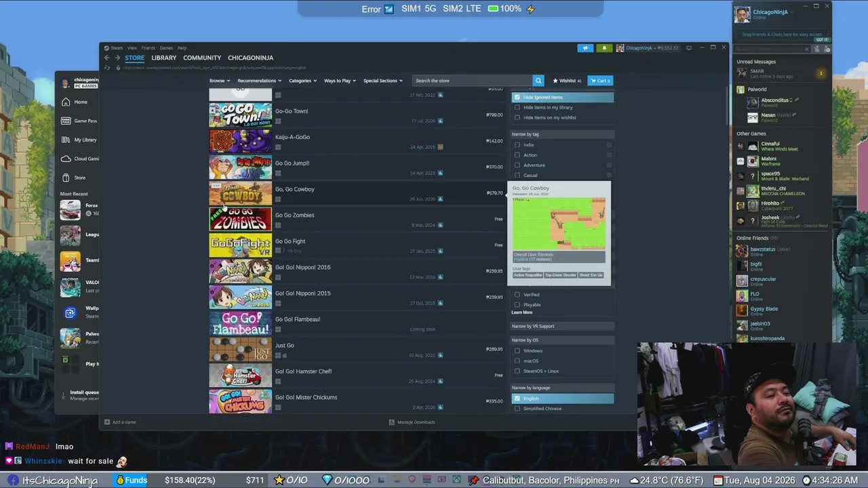
Task: Click the Learn More link under Deck filters
Action: pyautogui.click(x=521, y=312)
